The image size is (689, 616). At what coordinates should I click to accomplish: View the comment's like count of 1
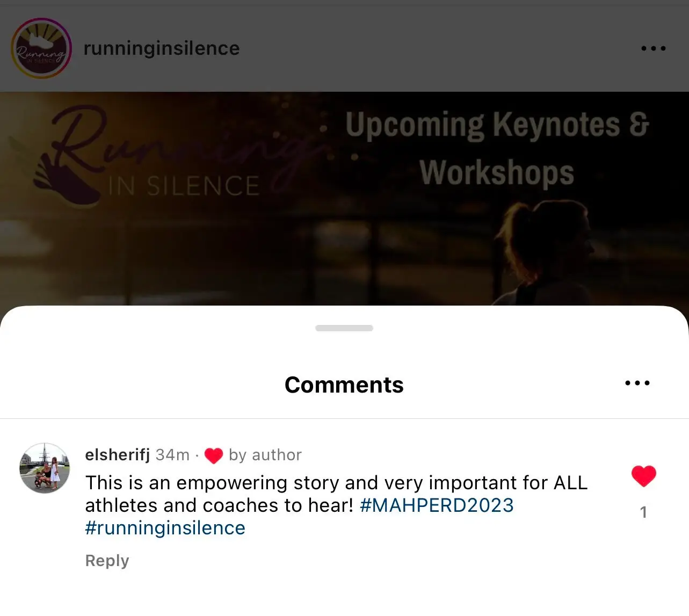point(643,512)
